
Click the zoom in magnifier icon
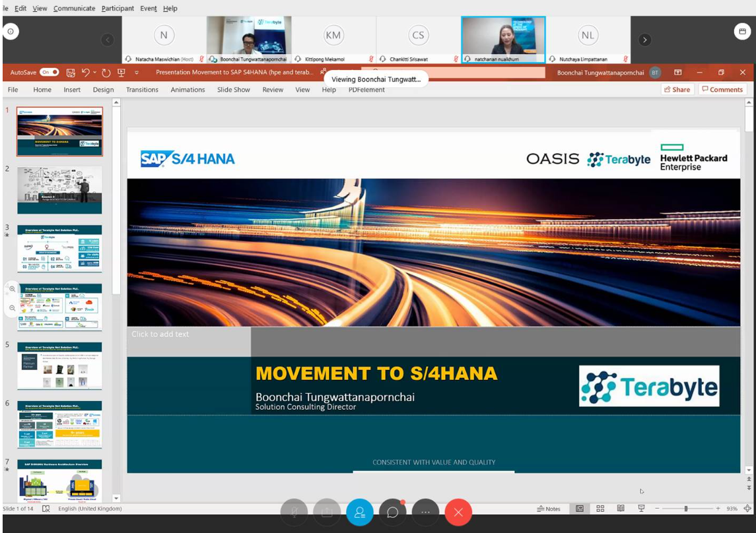pyautogui.click(x=12, y=289)
